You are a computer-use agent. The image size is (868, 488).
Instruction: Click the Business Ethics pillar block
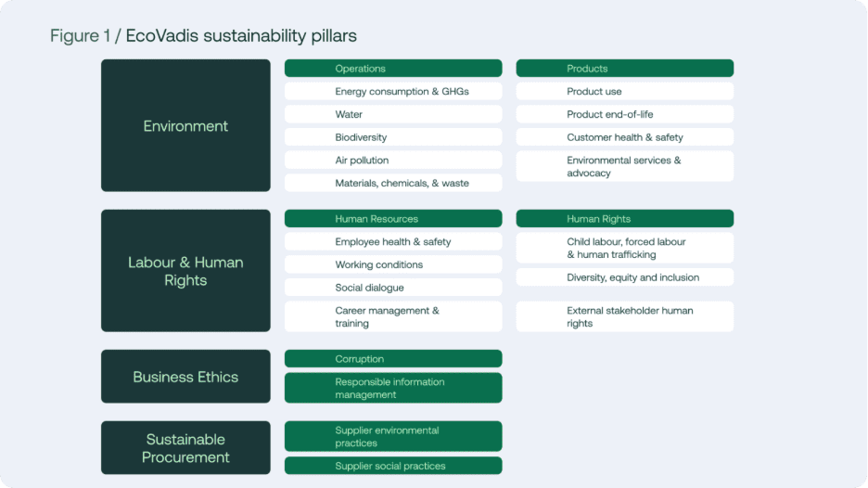point(185,377)
